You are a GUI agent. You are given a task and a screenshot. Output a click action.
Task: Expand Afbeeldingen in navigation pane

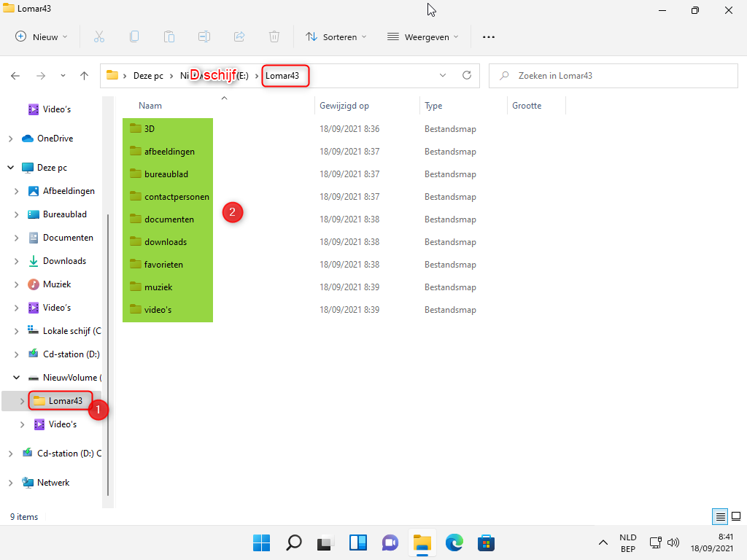pos(16,191)
